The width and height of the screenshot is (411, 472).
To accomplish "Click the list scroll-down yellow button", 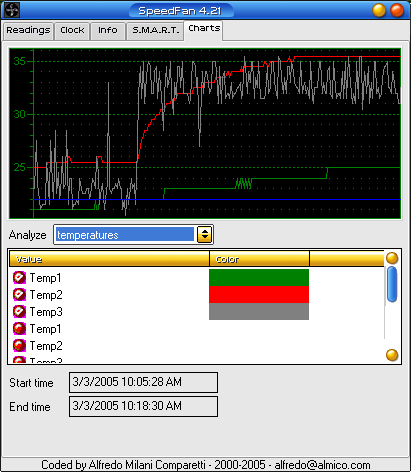I will [x=392, y=355].
